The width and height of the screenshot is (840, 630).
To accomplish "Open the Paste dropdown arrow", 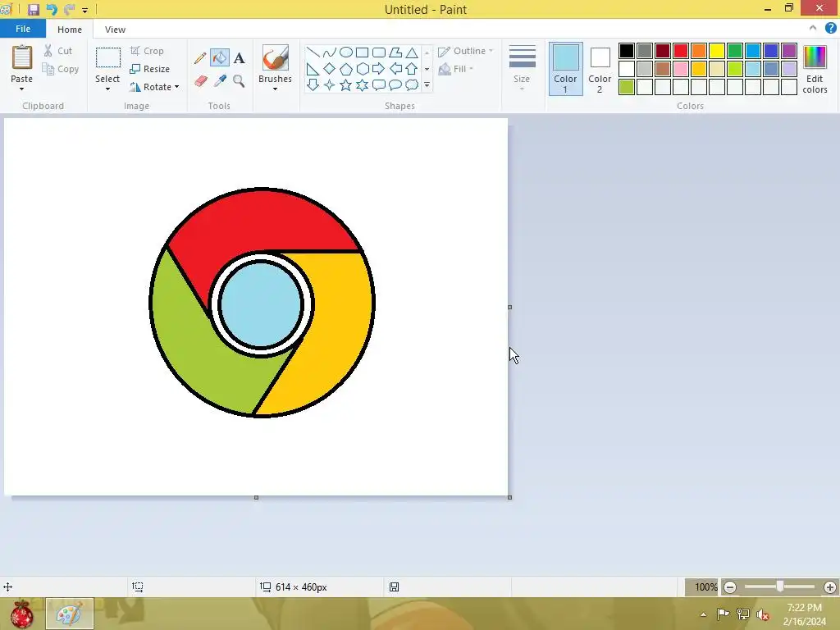I will point(21,89).
